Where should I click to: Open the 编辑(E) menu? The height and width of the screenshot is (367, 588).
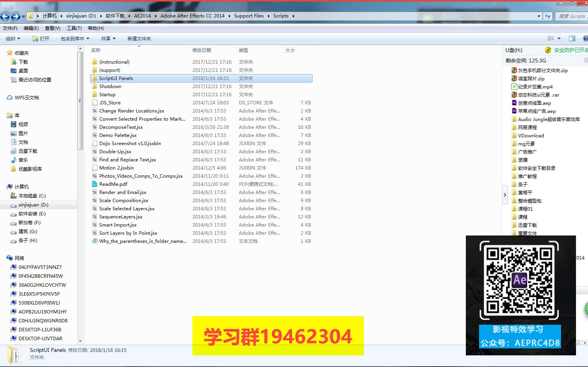click(31, 28)
